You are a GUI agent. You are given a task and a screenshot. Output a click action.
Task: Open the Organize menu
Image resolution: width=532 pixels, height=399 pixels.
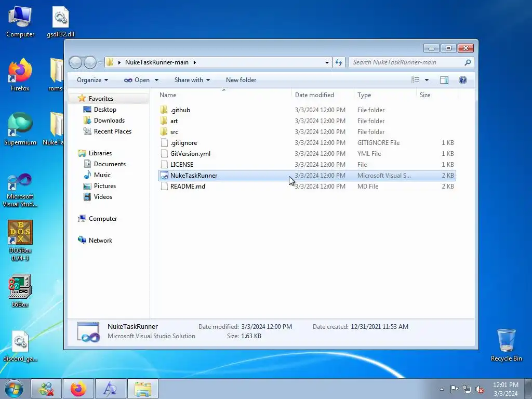(x=92, y=79)
